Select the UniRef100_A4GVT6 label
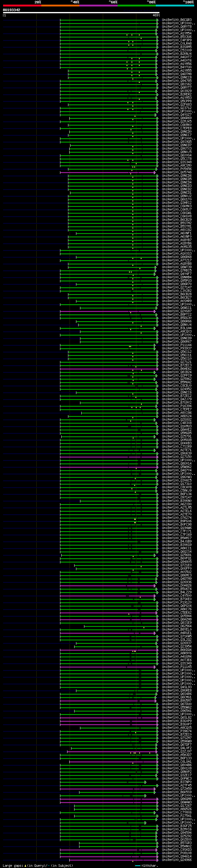 [177, 60]
